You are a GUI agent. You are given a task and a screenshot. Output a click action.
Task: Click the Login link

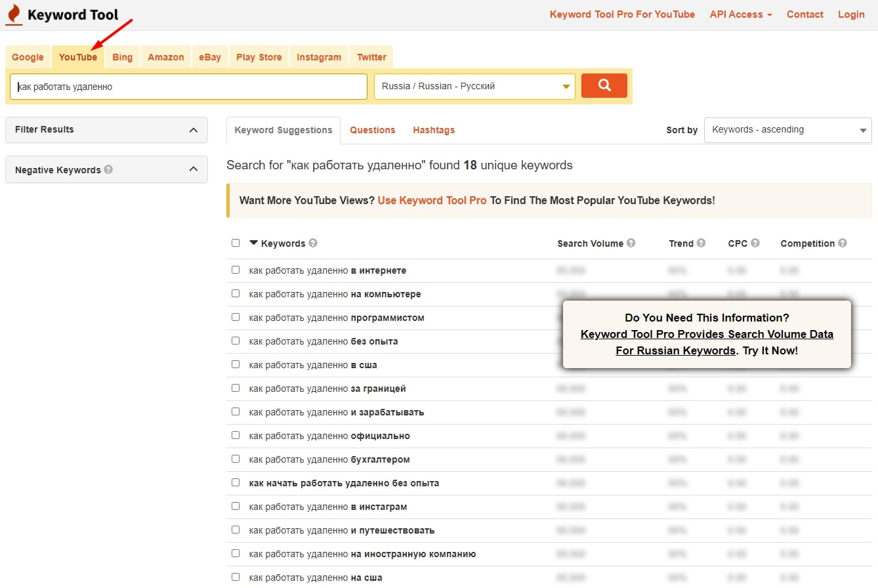coord(851,14)
